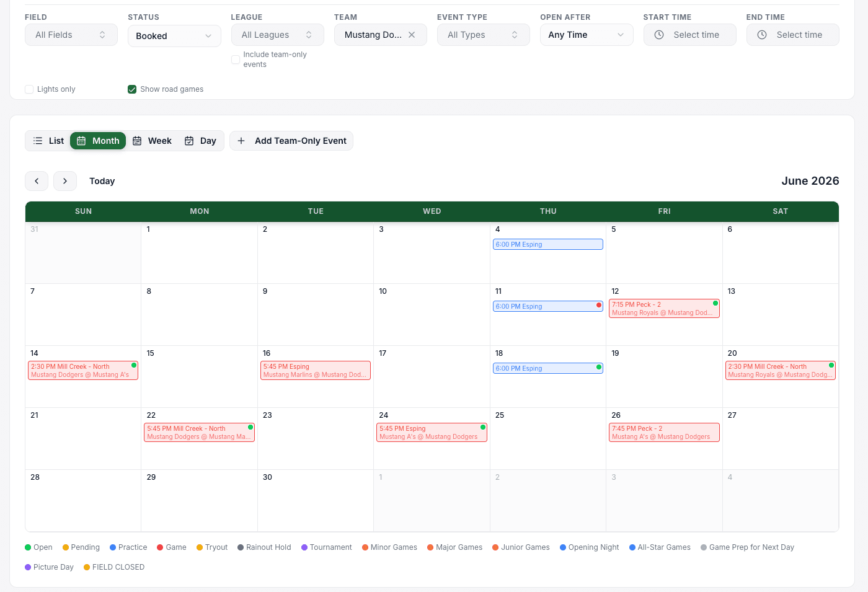
Task: Click green dot on June 12 Peck event
Action: [x=715, y=303]
